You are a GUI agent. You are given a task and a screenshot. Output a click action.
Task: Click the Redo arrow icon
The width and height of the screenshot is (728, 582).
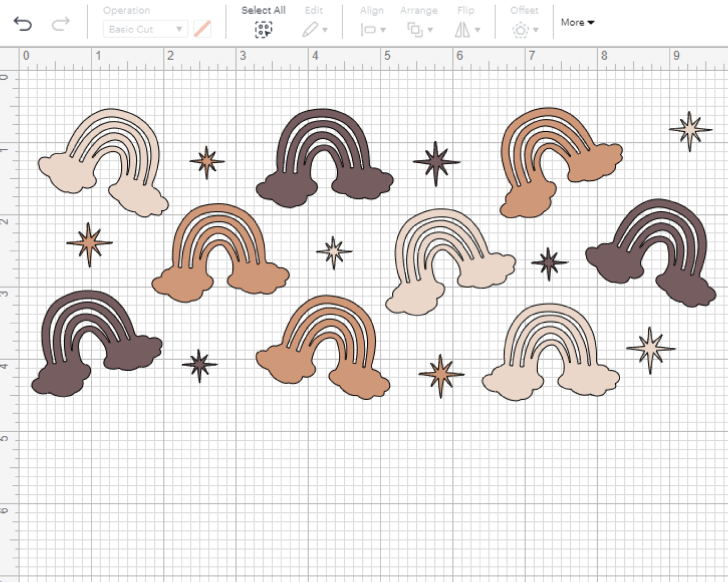(60, 24)
